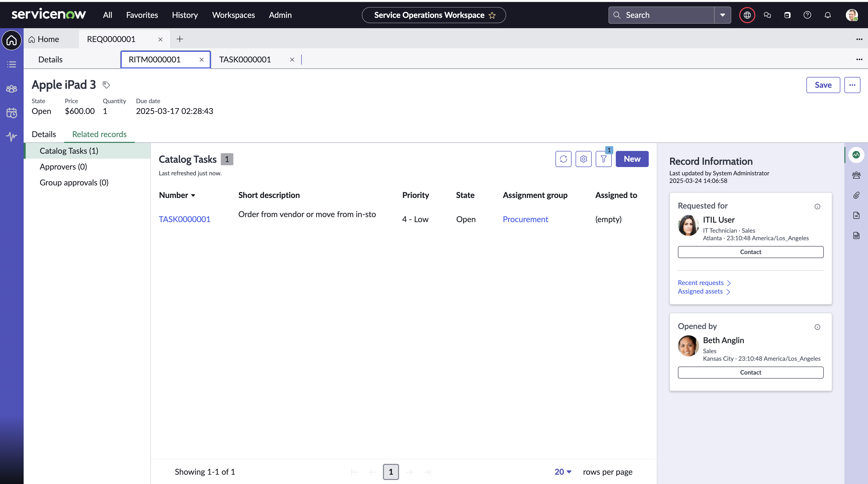Viewport: 868px width, 484px height.
Task: Click the Assigned to column header
Action: pyautogui.click(x=616, y=195)
